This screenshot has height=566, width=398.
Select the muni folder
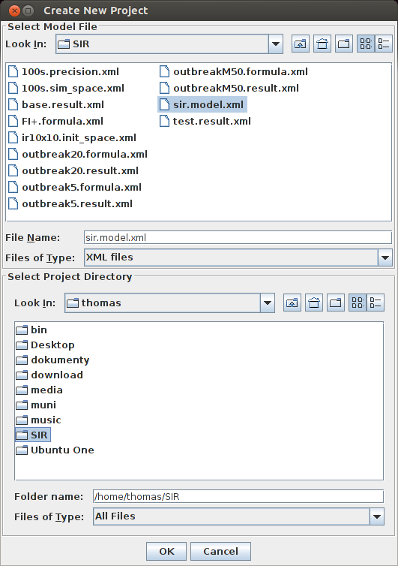pyautogui.click(x=36, y=405)
